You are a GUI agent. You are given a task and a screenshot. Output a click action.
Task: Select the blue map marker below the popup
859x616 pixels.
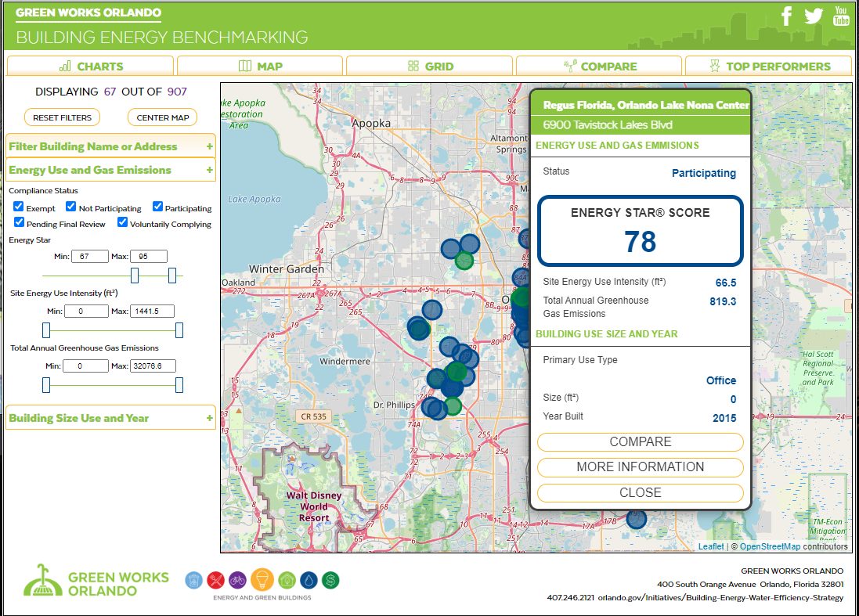[636, 518]
